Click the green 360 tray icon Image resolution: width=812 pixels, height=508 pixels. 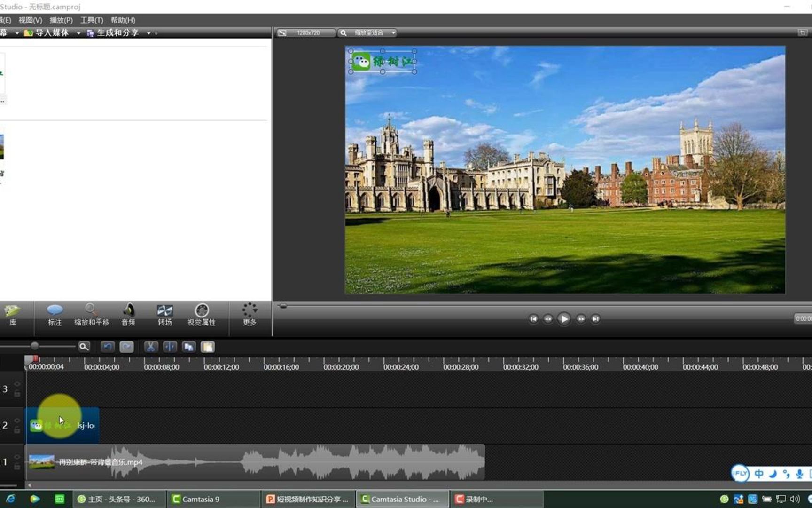pos(724,499)
